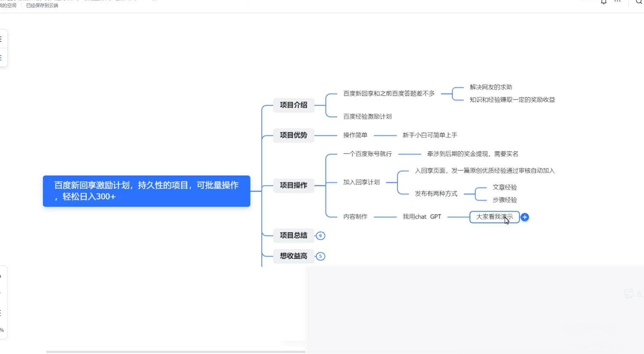
Task: Toggle selection of the 项目介绍 node
Action: point(293,105)
